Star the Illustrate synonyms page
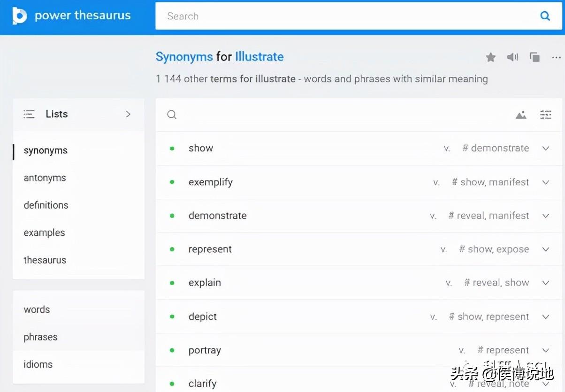Image resolution: width=565 pixels, height=392 pixels. click(491, 57)
